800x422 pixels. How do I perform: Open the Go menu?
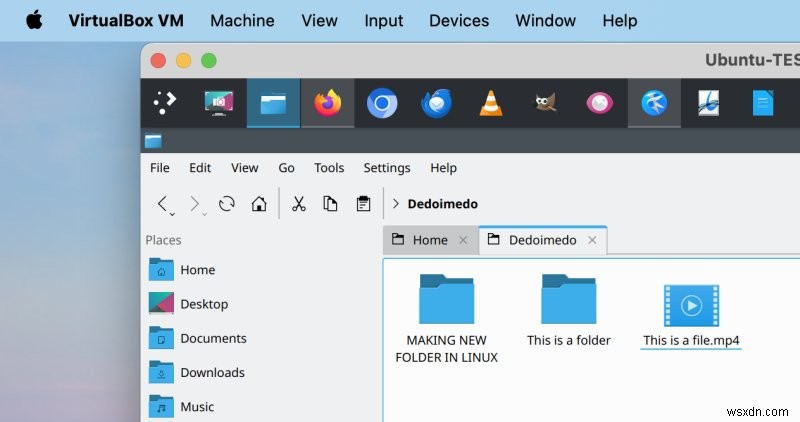coord(286,168)
